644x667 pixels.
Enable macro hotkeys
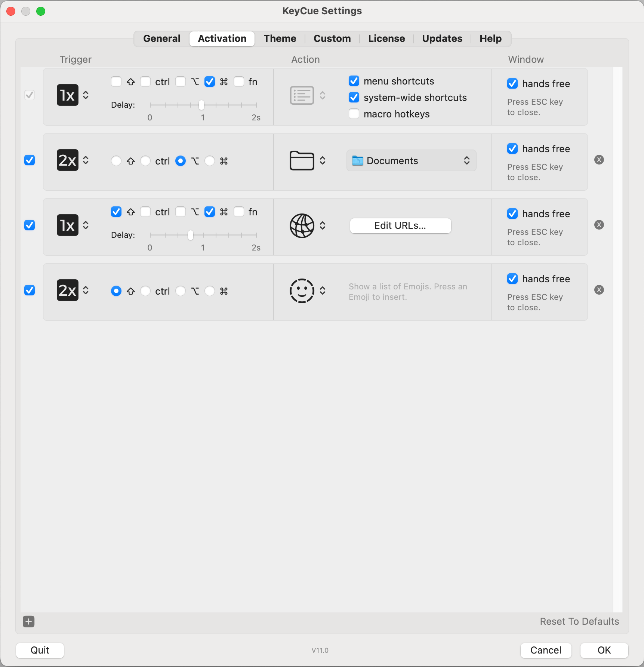click(354, 114)
